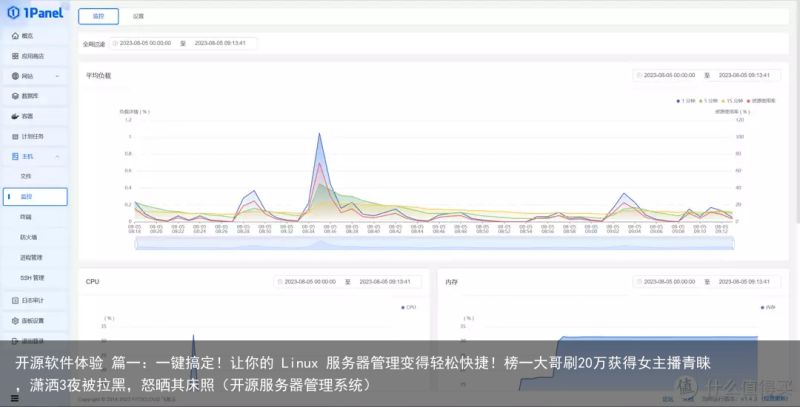
Task: Click 内存 chart start date field
Action: [669, 282]
